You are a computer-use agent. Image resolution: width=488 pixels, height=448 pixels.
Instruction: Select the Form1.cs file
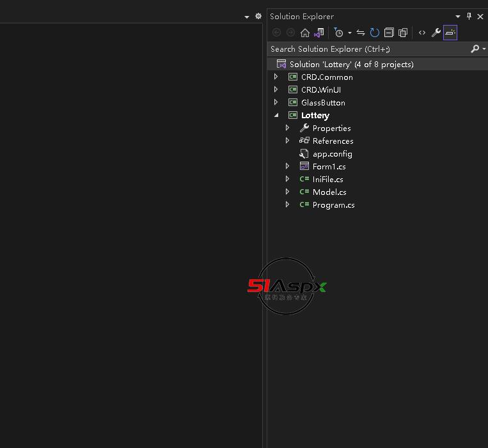pos(329,167)
